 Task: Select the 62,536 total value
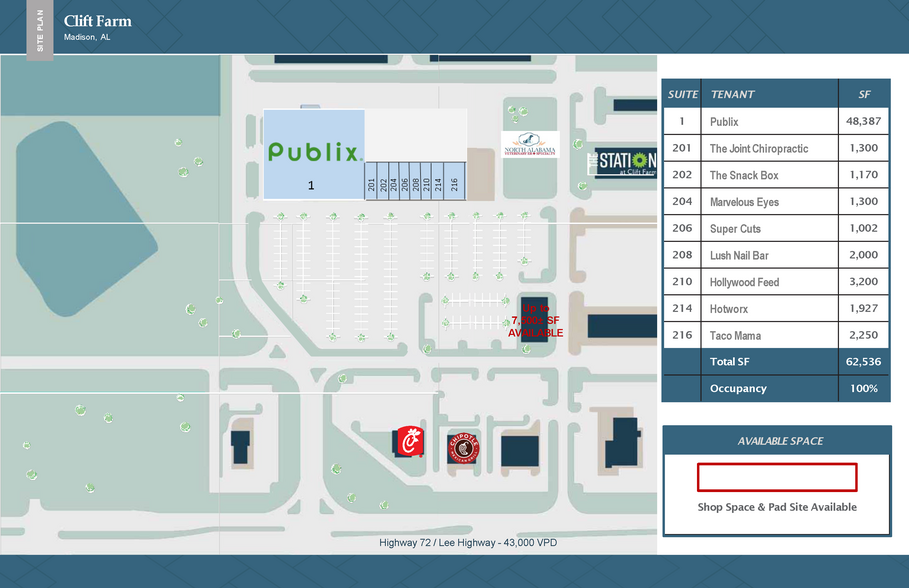coord(863,362)
